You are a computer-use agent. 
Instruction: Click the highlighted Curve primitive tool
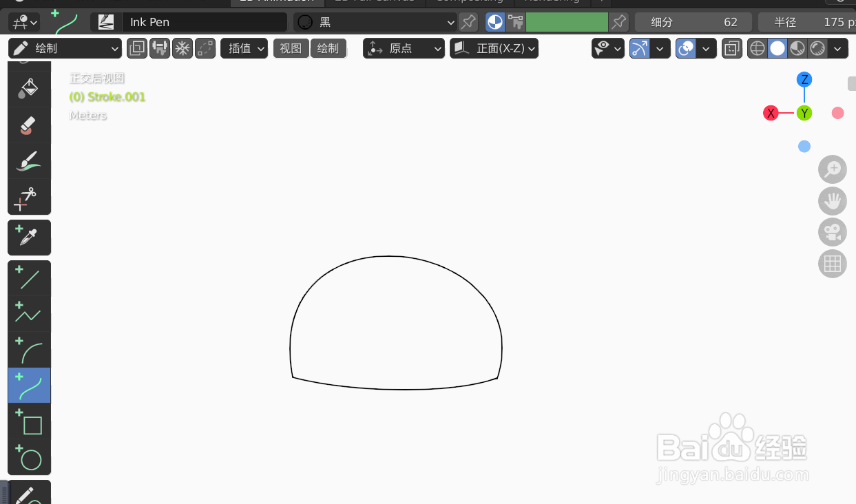click(x=29, y=386)
